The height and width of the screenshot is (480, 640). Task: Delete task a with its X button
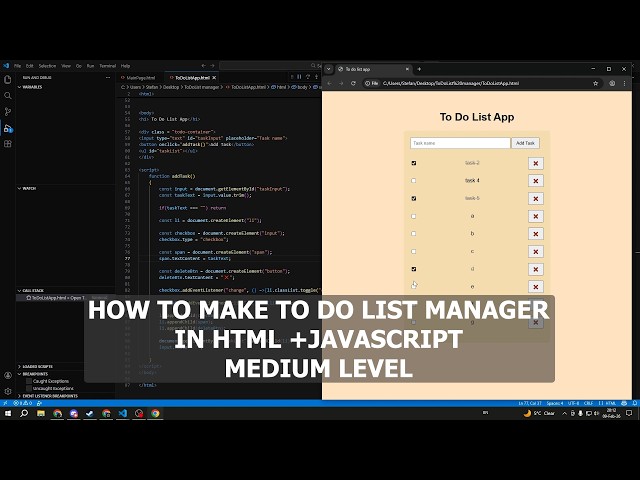(x=536, y=216)
